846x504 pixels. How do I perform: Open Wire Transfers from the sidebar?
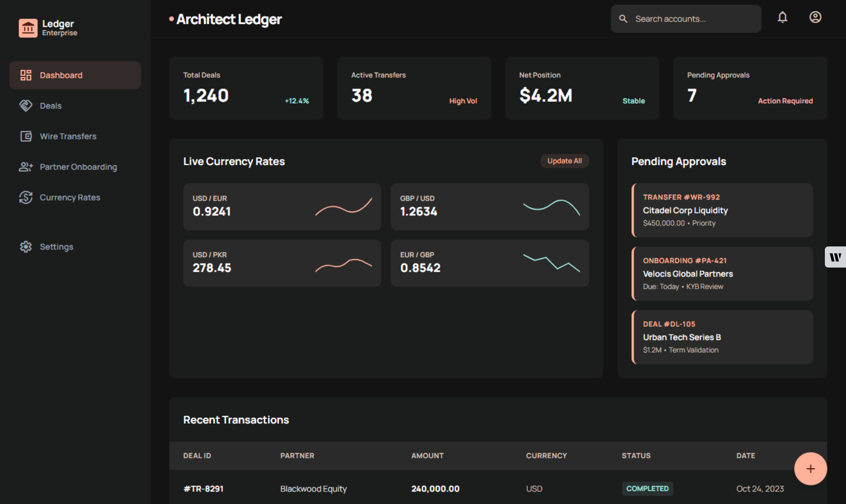click(68, 136)
